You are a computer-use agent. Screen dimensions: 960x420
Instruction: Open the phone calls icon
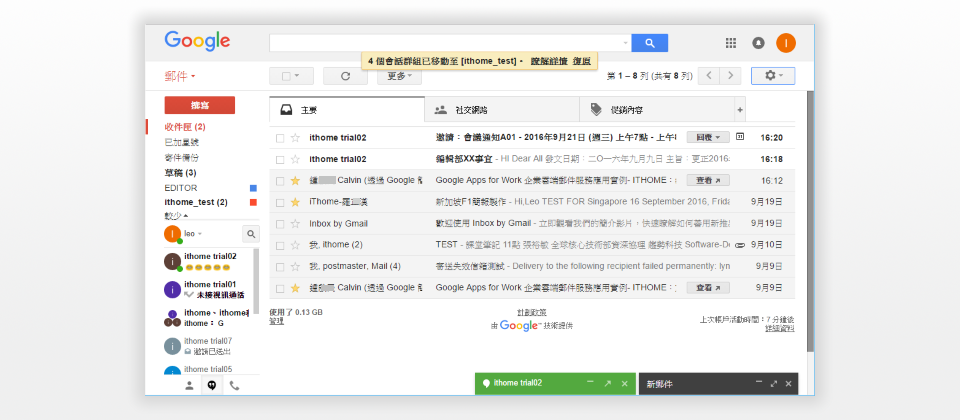(x=234, y=386)
